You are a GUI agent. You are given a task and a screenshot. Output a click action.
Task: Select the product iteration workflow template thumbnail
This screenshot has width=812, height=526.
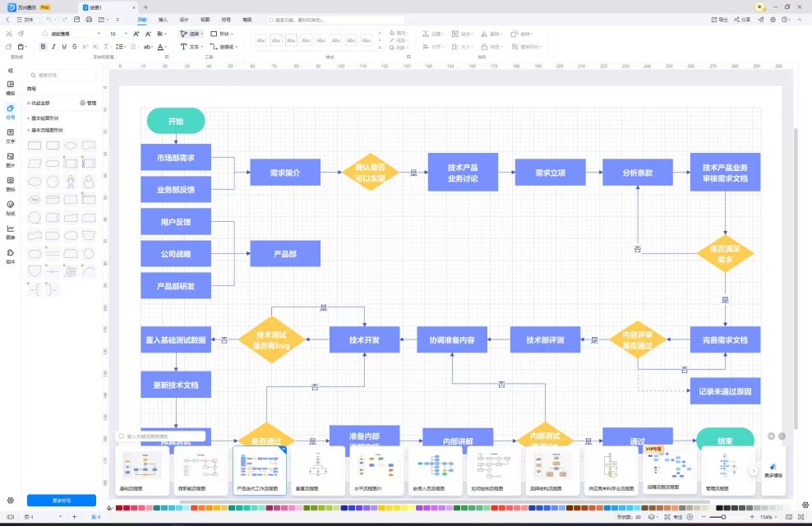[260, 470]
